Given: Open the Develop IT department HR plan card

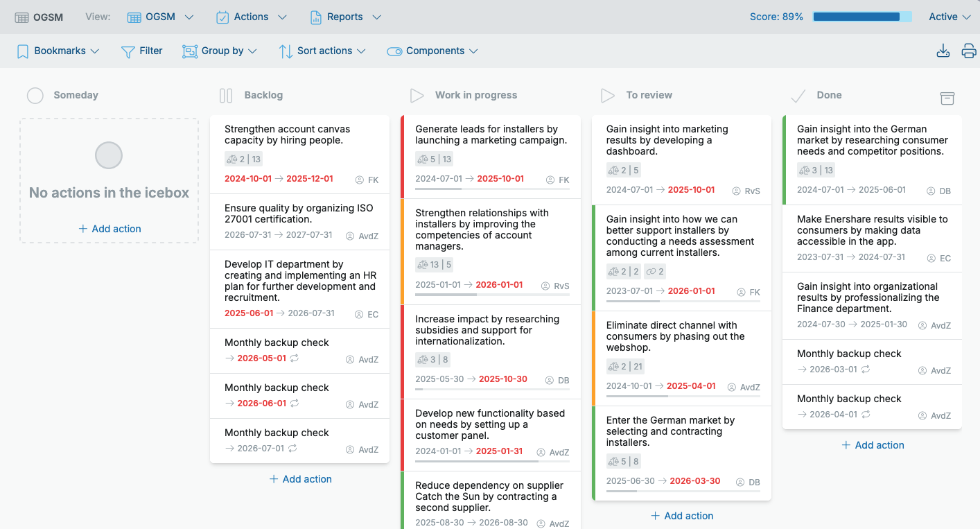Looking at the screenshot, I should pos(299,289).
